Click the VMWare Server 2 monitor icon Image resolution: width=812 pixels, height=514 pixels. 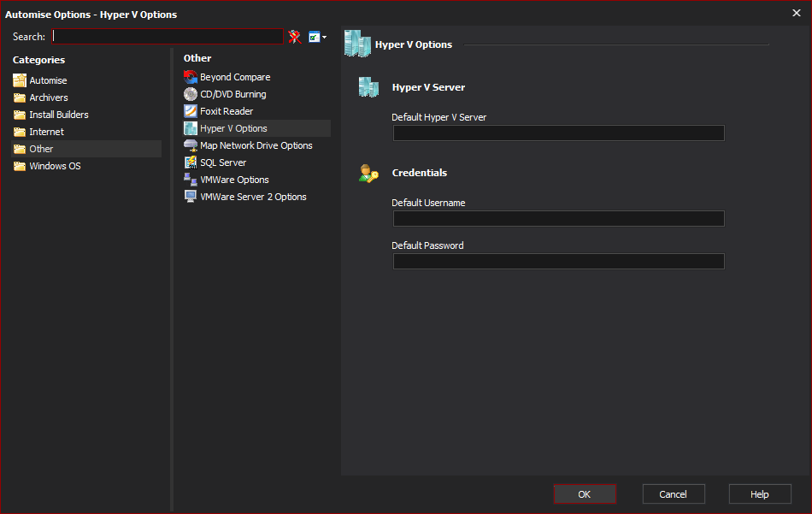coord(191,197)
